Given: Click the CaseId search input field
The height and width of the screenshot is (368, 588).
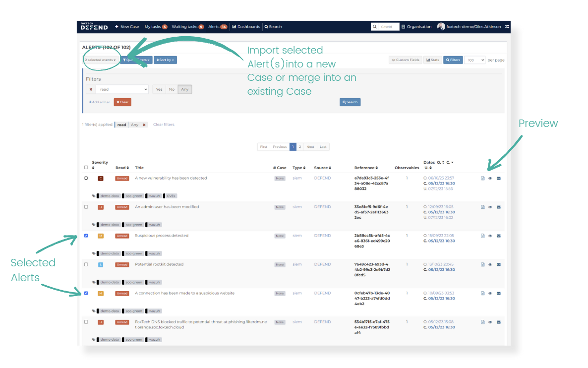Looking at the screenshot, I should point(389,27).
